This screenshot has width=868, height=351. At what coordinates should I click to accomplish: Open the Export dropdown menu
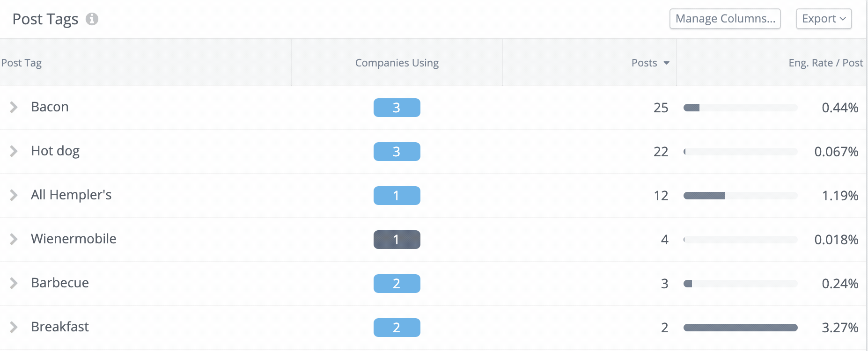click(824, 19)
